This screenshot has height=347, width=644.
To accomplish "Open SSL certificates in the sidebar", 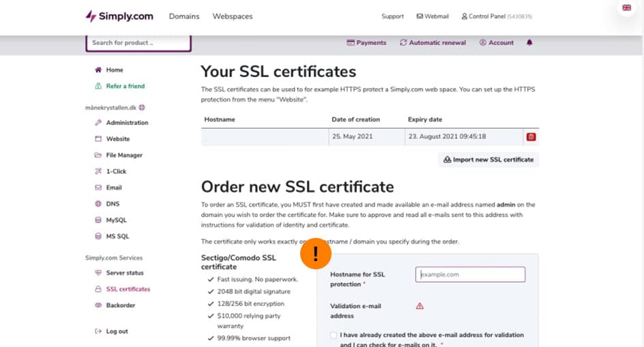I will 128,289.
